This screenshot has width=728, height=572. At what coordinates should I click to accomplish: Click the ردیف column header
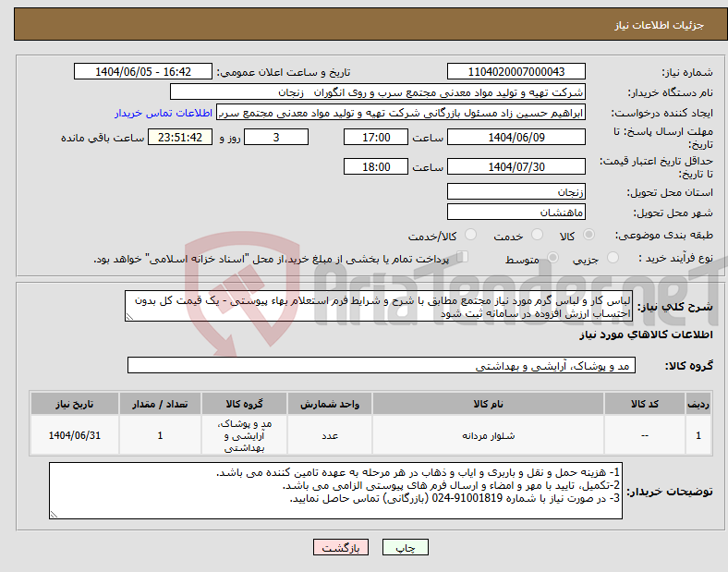coord(698,404)
